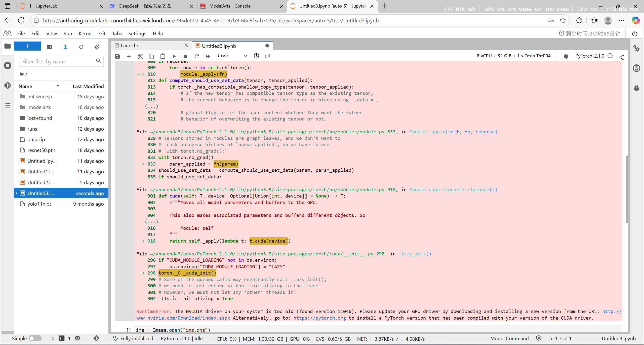The image size is (644, 345).
Task: Click the blue new launcher plus button
Action: click(x=28, y=46)
